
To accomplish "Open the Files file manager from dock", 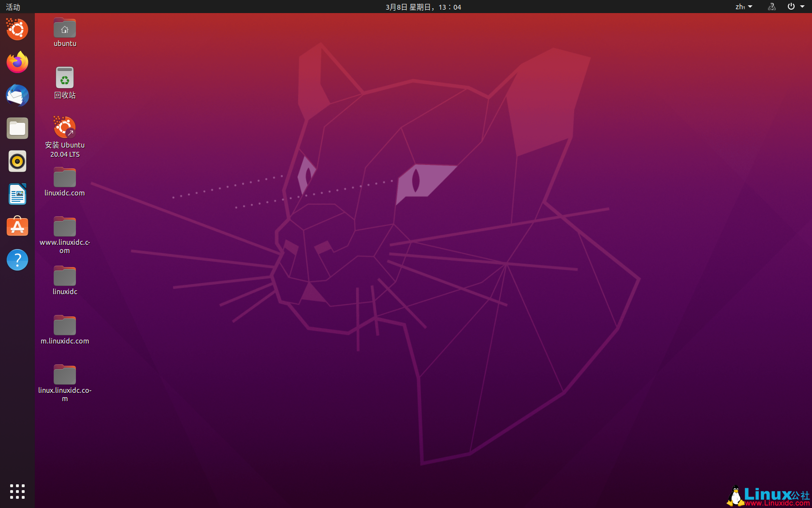I will 17,128.
